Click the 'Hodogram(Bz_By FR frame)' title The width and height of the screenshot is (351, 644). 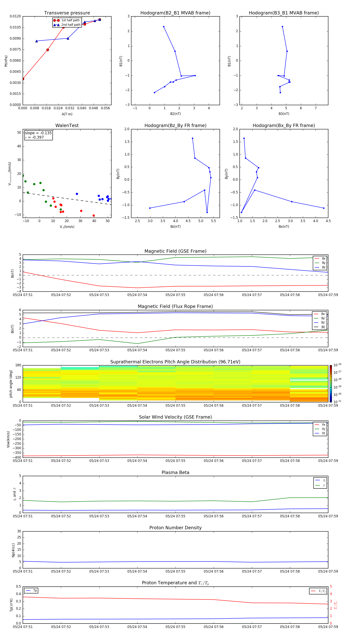click(x=175, y=125)
